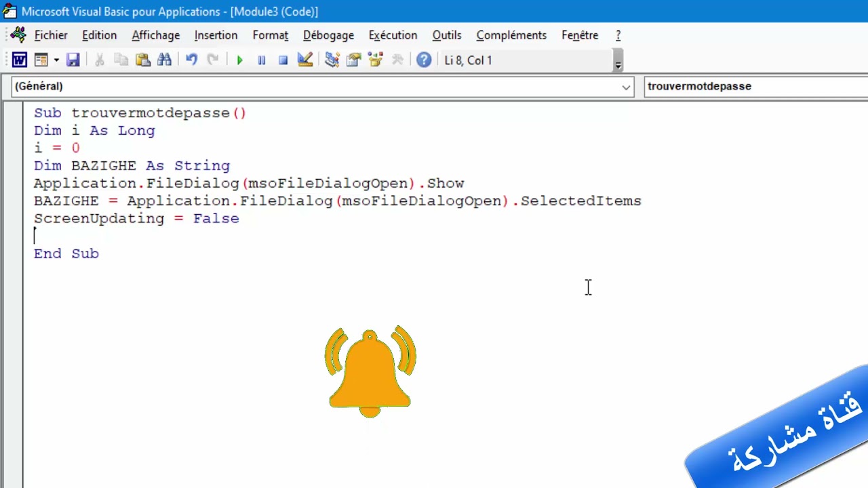Screen dimensions: 868x488
Task: Save the project with the floppy disk icon
Action: click(73, 60)
